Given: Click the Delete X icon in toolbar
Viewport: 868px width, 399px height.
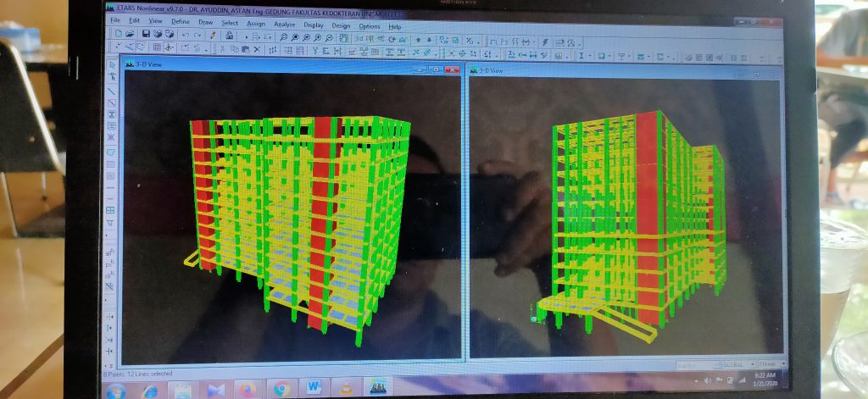Looking at the screenshot, I should 256,50.
